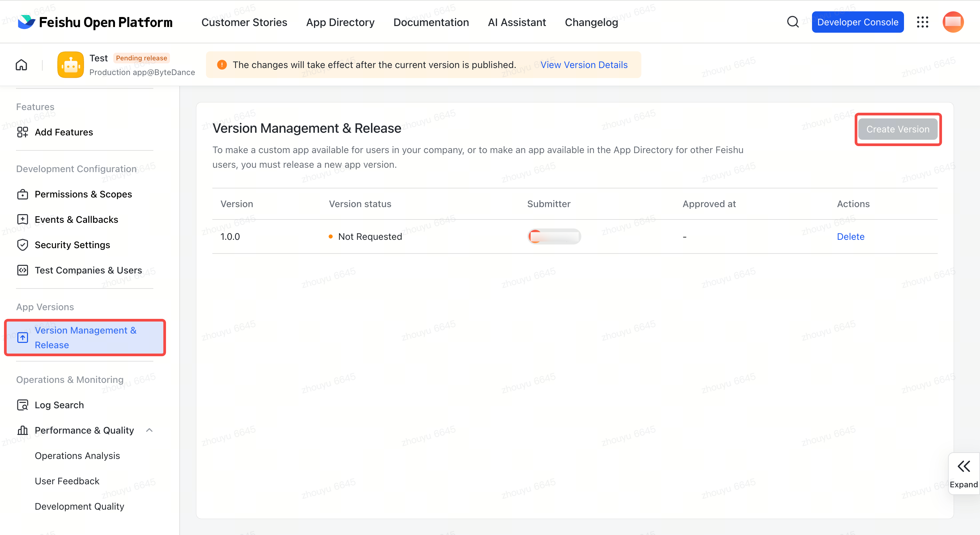Click the View Version Details link
The image size is (980, 535).
tap(584, 65)
